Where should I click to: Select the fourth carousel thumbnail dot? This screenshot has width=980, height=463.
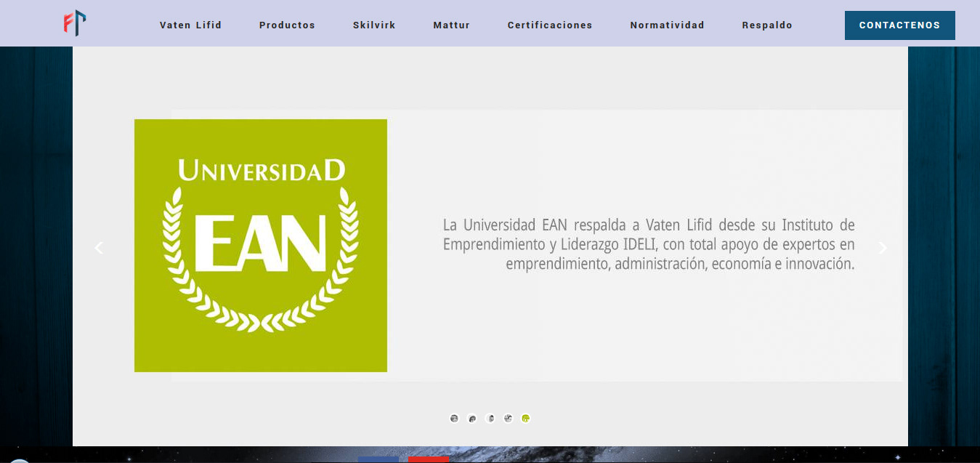[508, 418]
